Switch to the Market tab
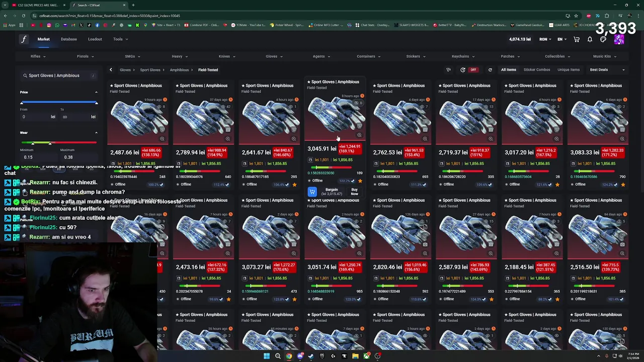 click(43, 39)
